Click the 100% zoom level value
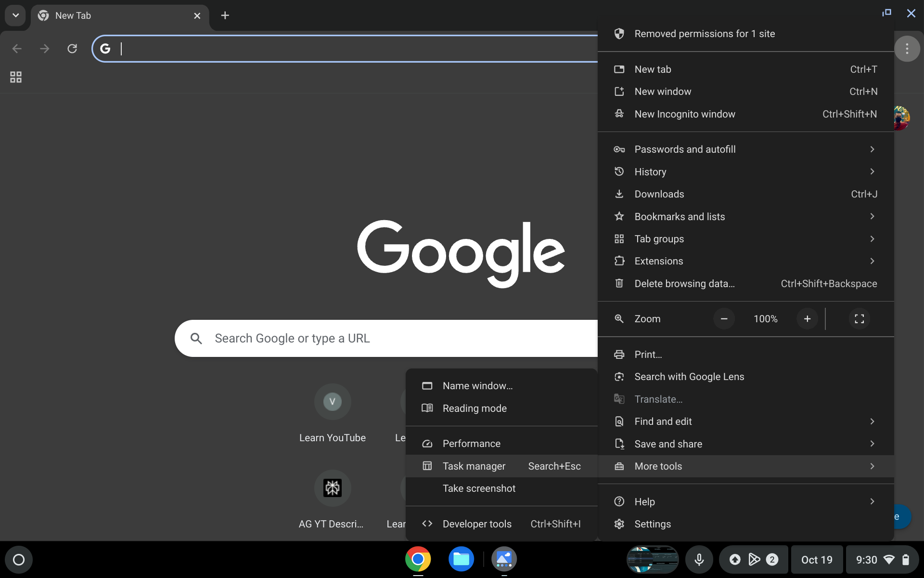This screenshot has height=578, width=924. [x=765, y=319]
